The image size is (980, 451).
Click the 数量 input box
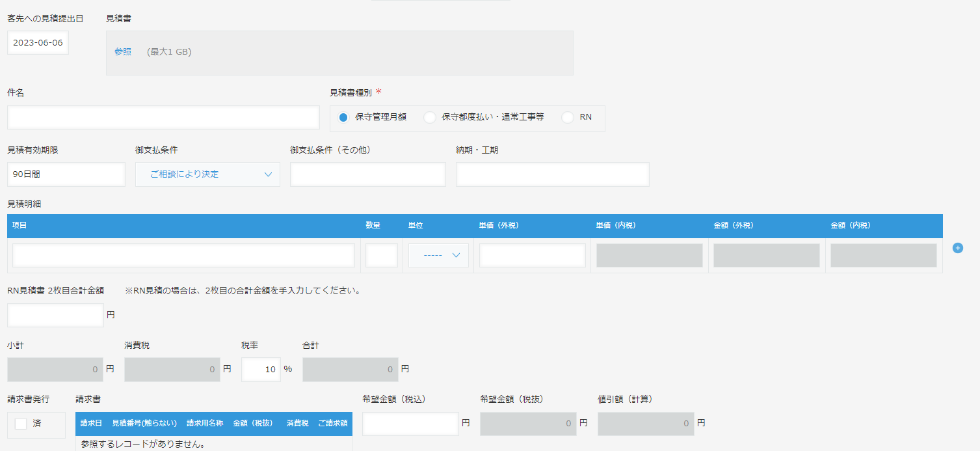click(x=381, y=255)
